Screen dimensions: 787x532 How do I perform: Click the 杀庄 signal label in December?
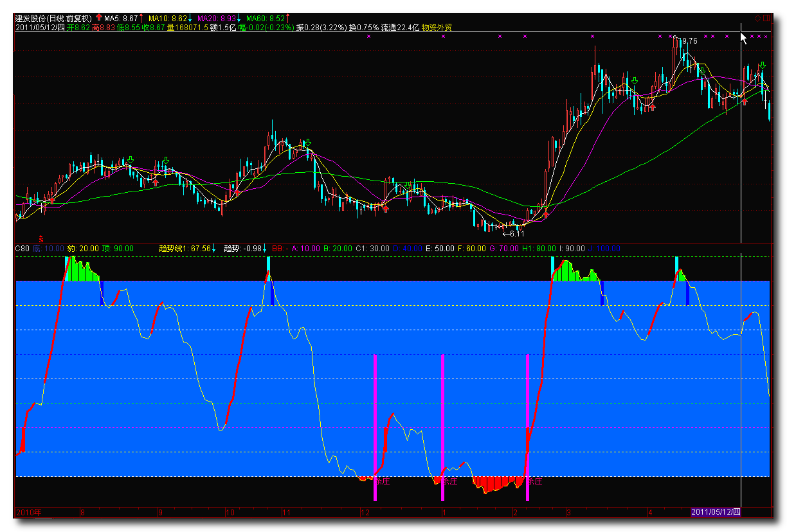point(383,481)
